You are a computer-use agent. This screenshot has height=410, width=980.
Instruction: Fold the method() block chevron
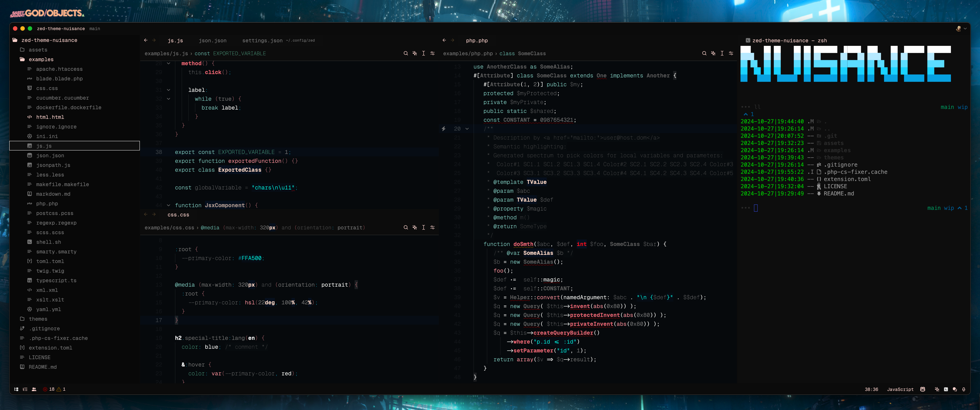pos(169,64)
